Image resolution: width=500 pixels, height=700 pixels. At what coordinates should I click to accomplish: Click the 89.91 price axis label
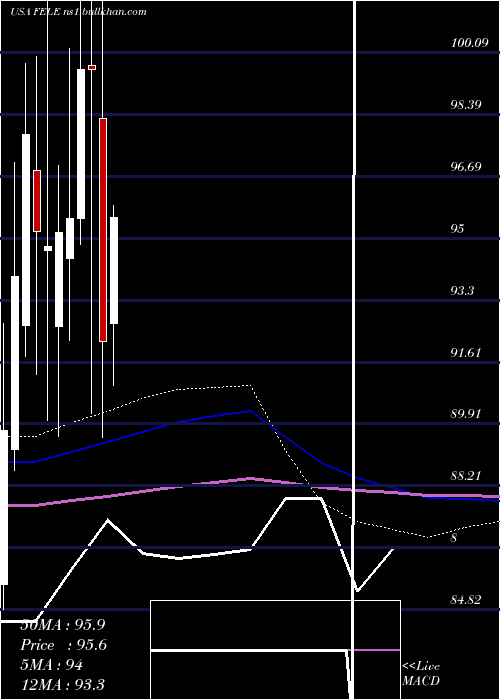tap(466, 414)
